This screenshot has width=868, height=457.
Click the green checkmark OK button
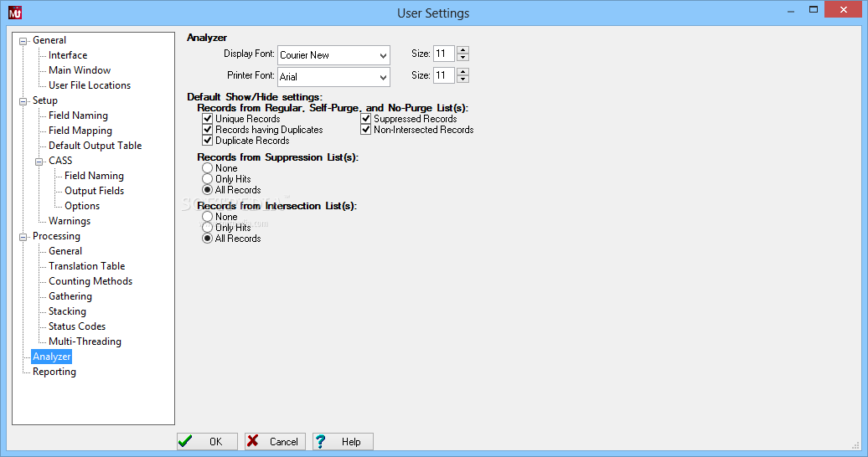pyautogui.click(x=207, y=441)
